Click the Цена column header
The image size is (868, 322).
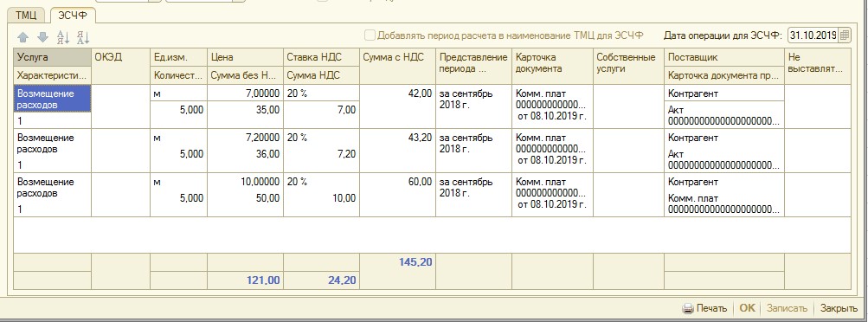[x=245, y=57]
